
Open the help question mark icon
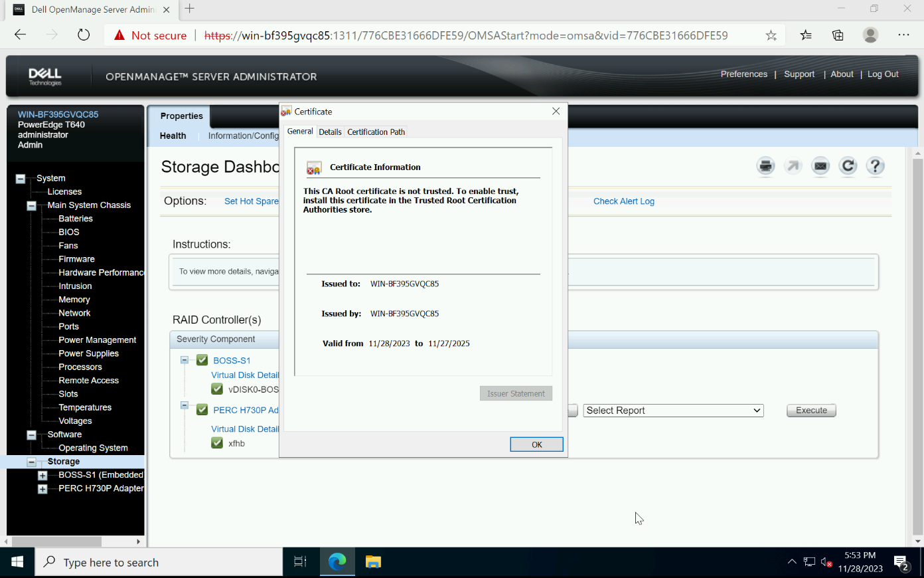click(876, 166)
